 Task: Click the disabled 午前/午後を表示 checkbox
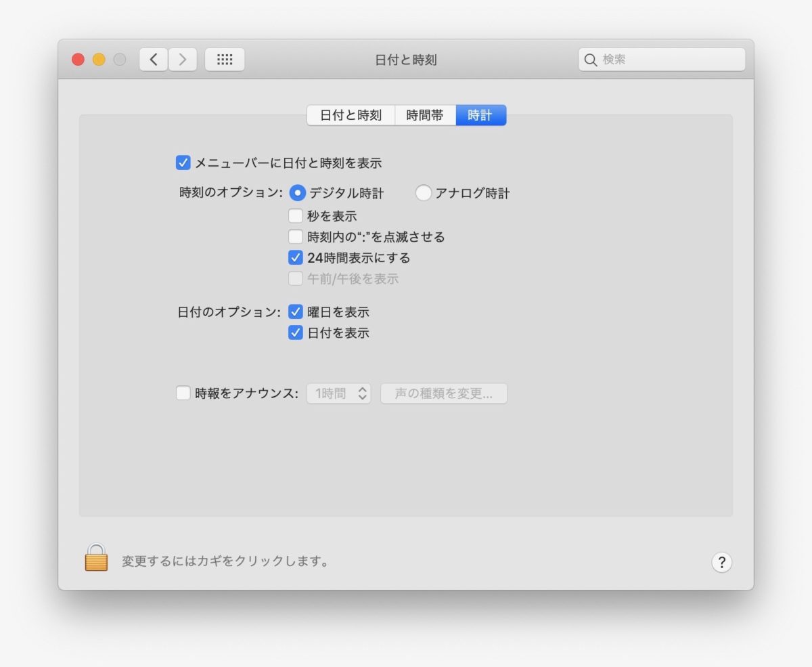(x=296, y=278)
